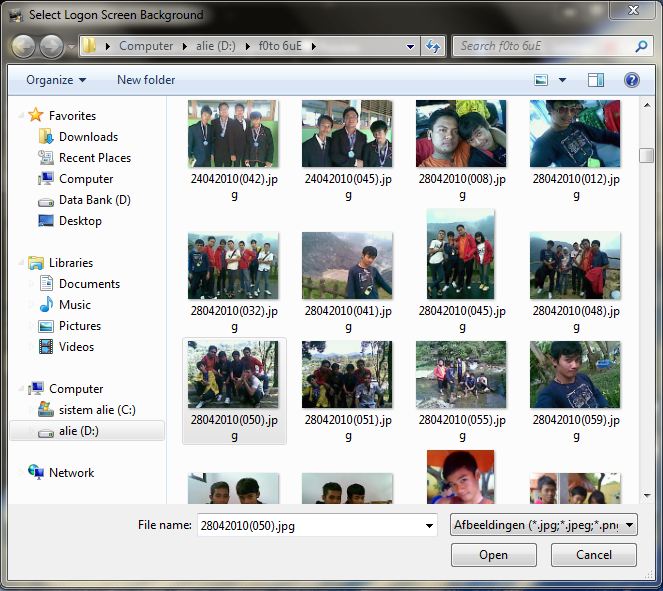Click the file list scroll down arrow

(647, 495)
